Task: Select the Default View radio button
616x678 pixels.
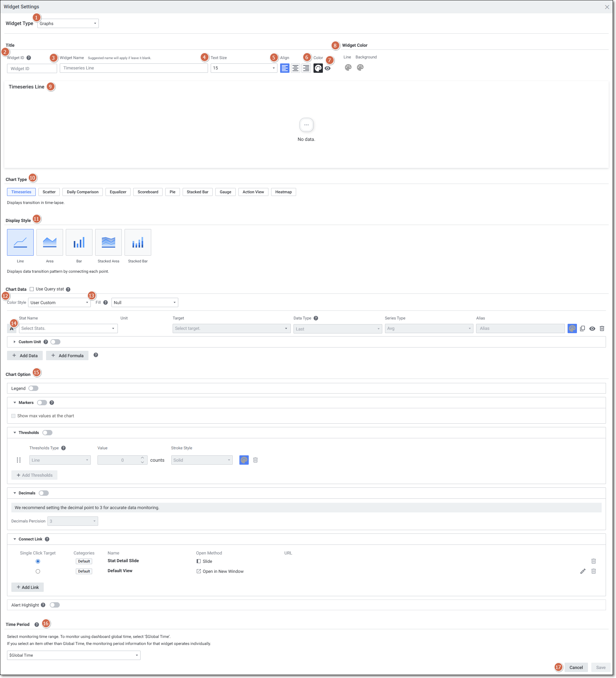Action: tap(38, 572)
